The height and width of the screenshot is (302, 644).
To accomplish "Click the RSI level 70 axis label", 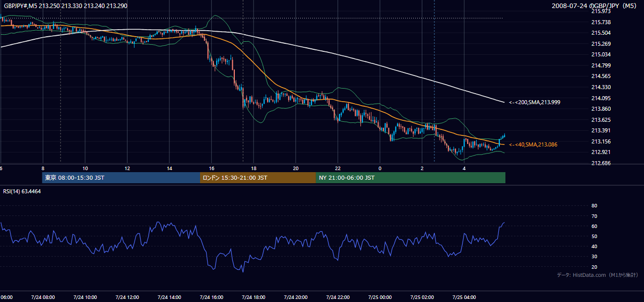I will click(594, 216).
